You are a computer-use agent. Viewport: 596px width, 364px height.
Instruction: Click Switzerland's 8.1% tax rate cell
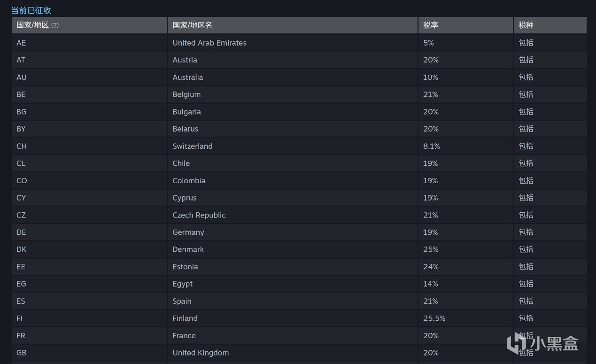[432, 146]
